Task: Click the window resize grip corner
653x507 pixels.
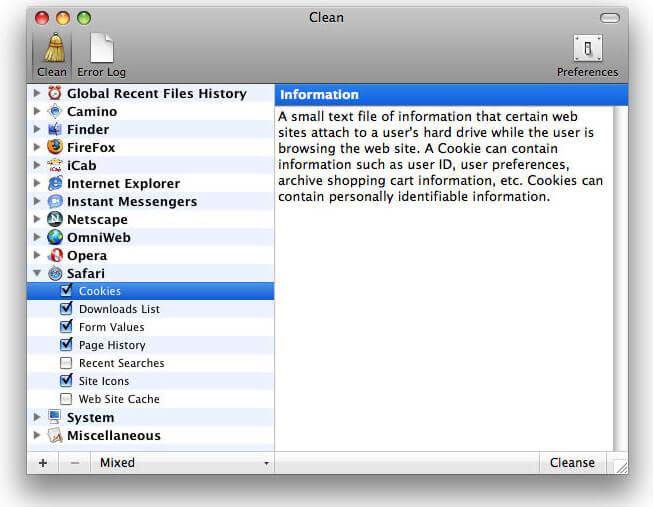Action: [x=621, y=466]
